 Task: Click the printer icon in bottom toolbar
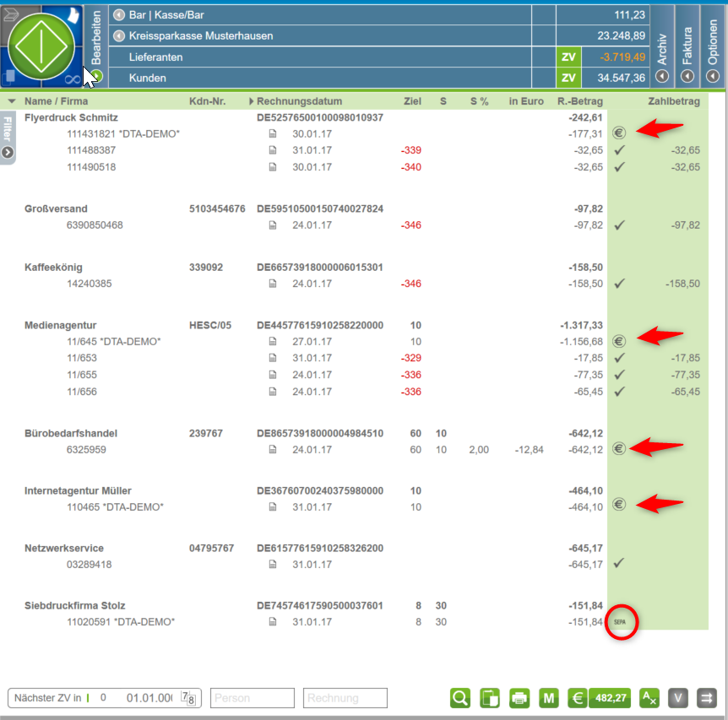point(519,698)
